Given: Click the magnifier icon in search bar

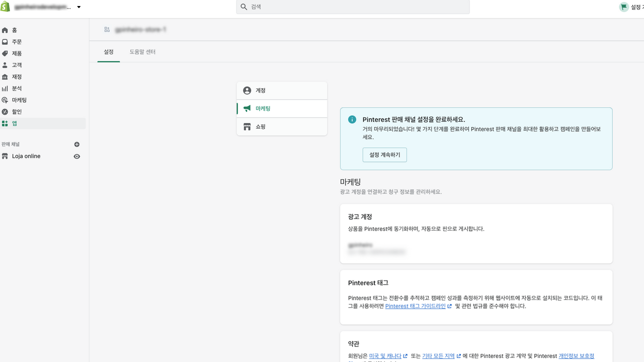Looking at the screenshot, I should (244, 7).
